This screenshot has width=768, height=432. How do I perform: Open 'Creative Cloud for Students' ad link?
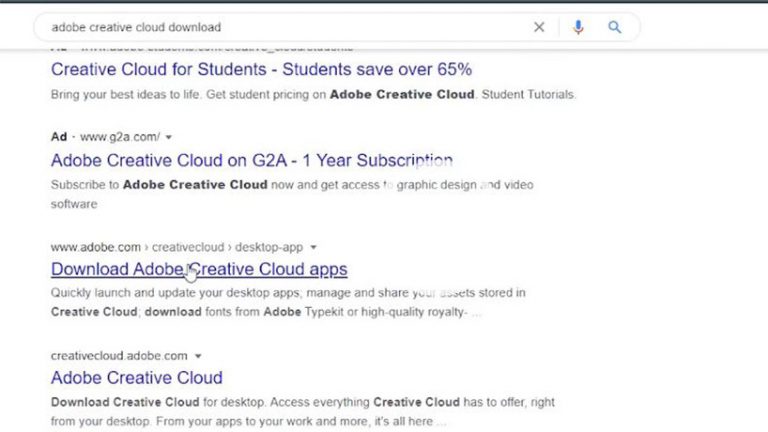click(x=262, y=69)
